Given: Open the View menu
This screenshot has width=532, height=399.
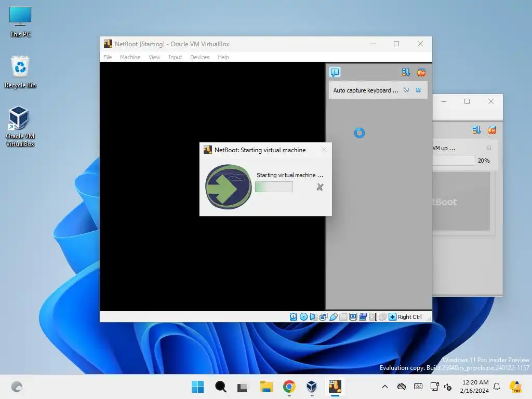Looking at the screenshot, I should (154, 57).
